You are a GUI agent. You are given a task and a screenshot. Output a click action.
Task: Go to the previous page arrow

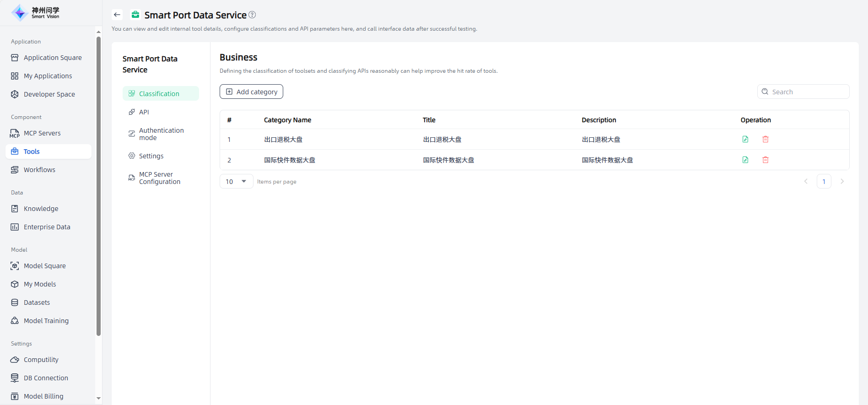tap(806, 182)
